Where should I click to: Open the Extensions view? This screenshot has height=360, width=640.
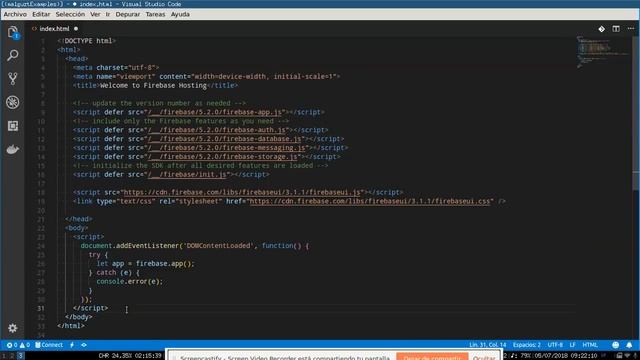point(13,126)
